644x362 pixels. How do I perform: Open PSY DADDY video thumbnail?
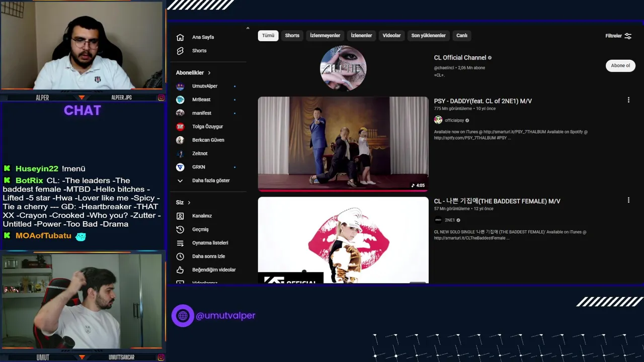343,144
